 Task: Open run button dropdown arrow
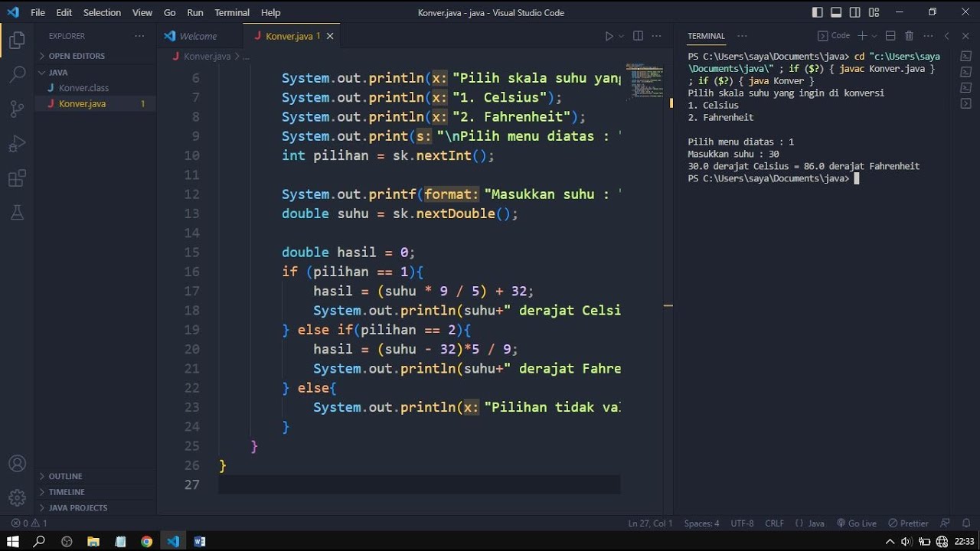click(x=621, y=36)
